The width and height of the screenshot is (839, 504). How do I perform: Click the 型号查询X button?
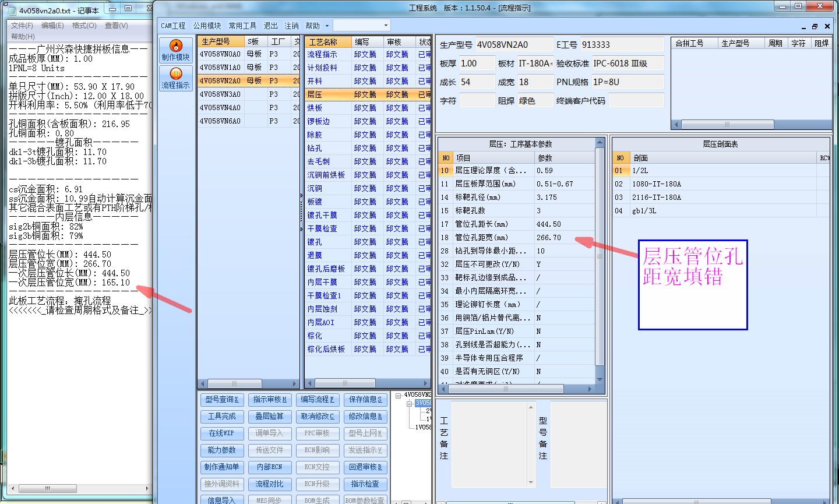tap(222, 400)
